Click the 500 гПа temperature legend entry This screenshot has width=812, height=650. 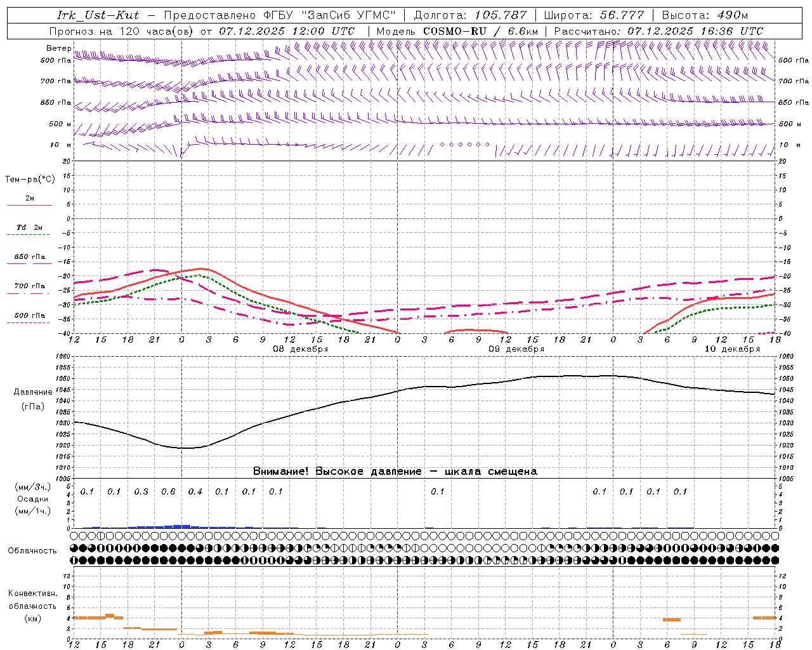click(30, 315)
